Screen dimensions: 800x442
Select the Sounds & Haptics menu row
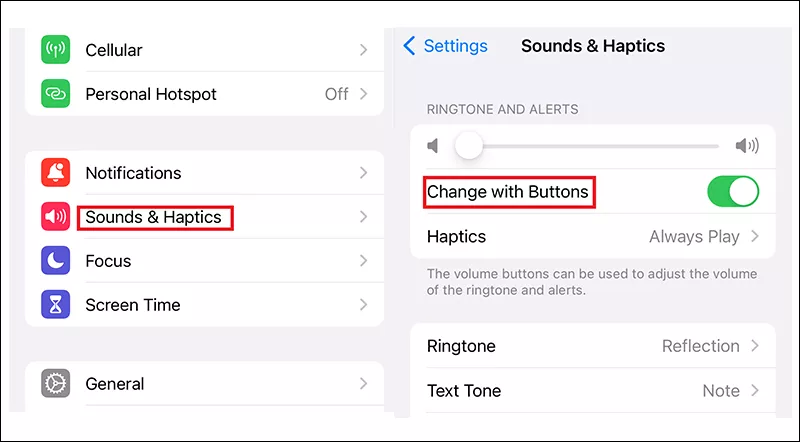pyautogui.click(x=205, y=217)
